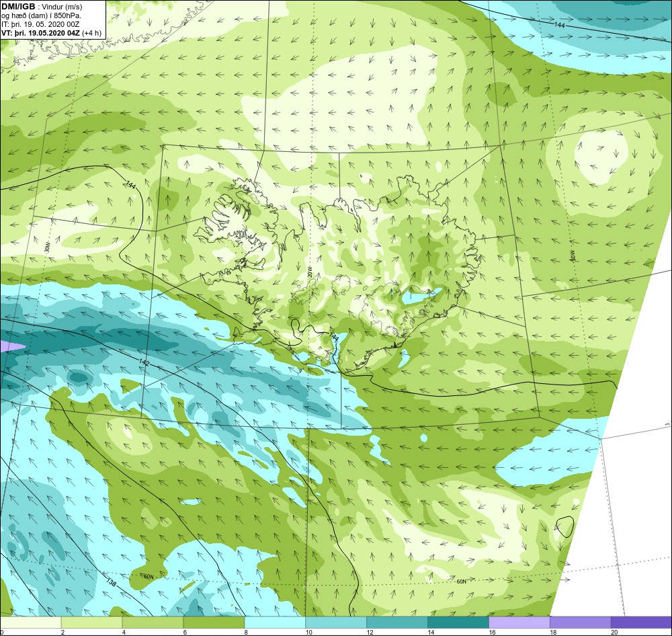Click the 12–14 m/s teal legend swatch
672x636 pixels.
point(397,622)
